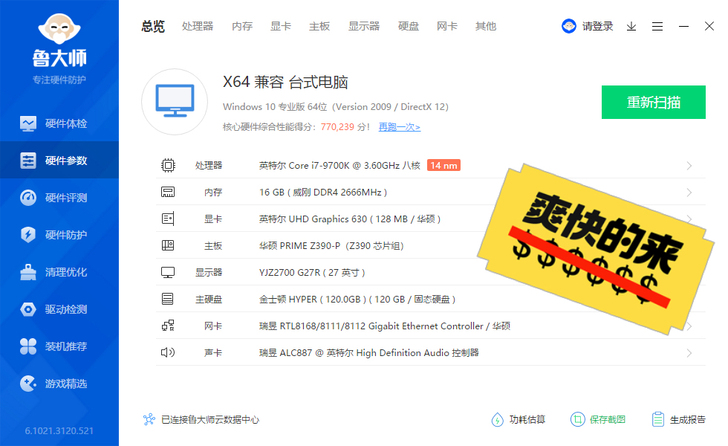Click the 网卡 network row icon
Viewport: 728px width, 446px height.
(x=168, y=326)
